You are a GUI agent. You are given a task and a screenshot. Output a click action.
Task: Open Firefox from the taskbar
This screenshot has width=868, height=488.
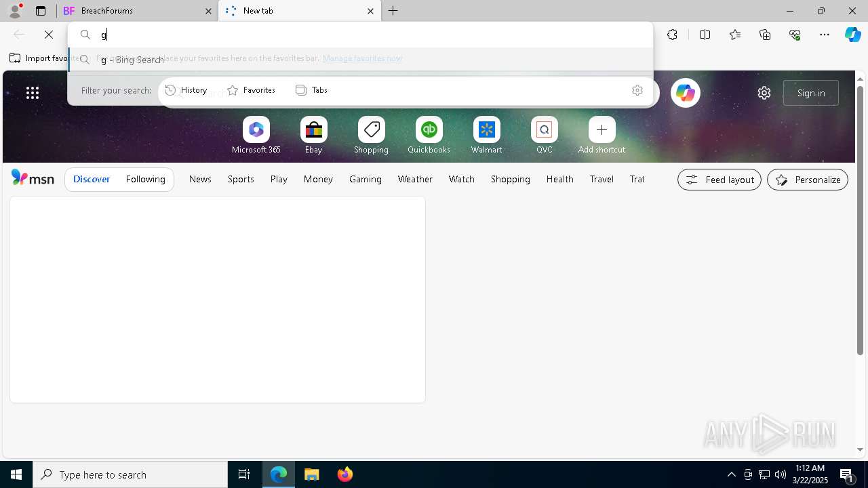(x=345, y=474)
